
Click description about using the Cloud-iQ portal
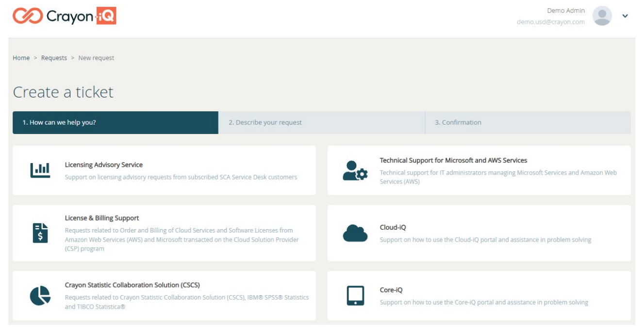(x=485, y=240)
